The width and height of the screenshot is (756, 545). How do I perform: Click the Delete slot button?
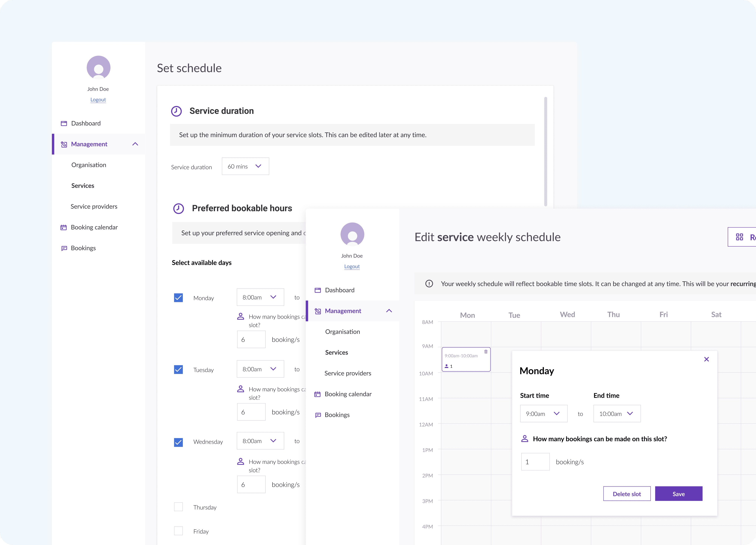626,494
